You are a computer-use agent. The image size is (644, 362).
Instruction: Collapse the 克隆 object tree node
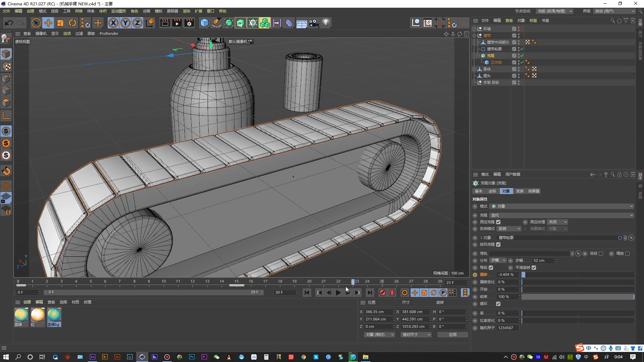click(478, 56)
